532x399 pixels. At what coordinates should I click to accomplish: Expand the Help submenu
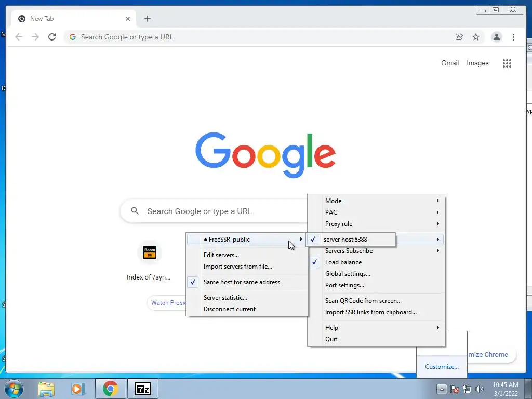coord(376,328)
